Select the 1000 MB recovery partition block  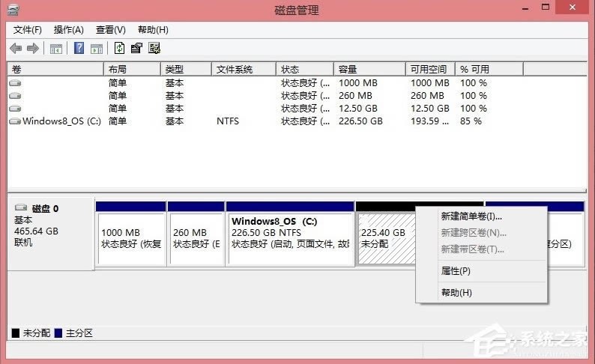131,233
